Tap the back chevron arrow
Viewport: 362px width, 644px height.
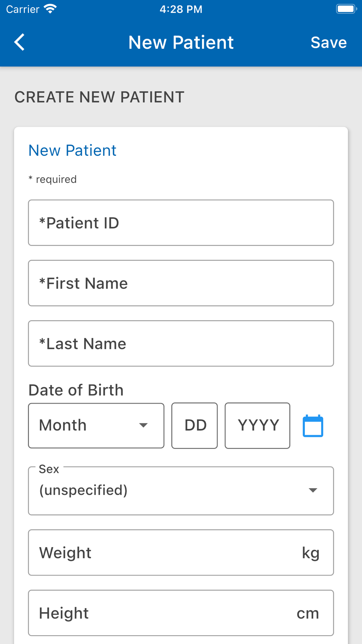[20, 42]
